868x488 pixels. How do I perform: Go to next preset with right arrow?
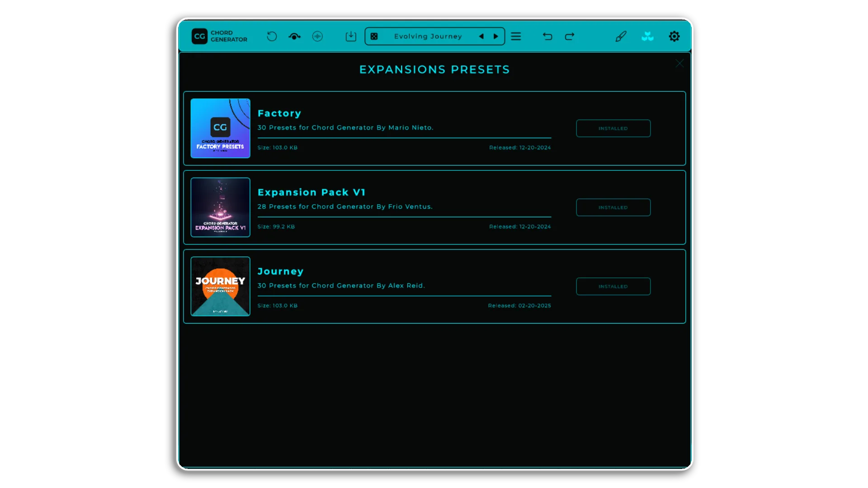coord(496,36)
